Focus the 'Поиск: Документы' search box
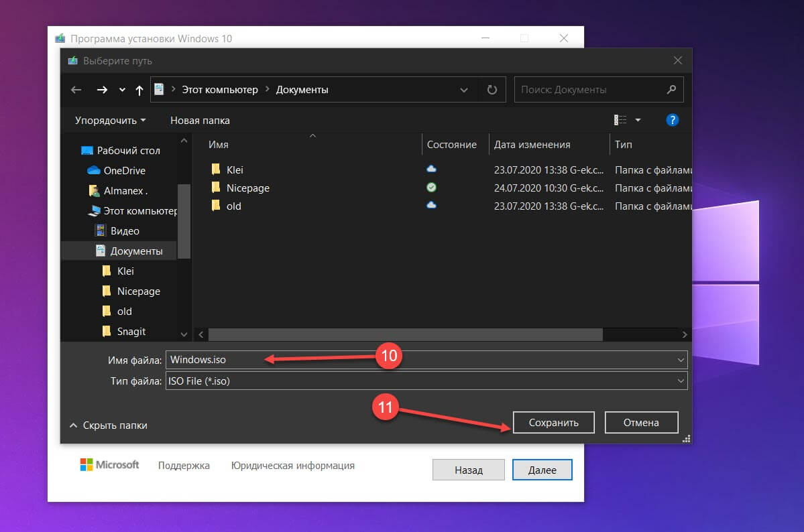The width and height of the screenshot is (804, 532). (x=598, y=90)
